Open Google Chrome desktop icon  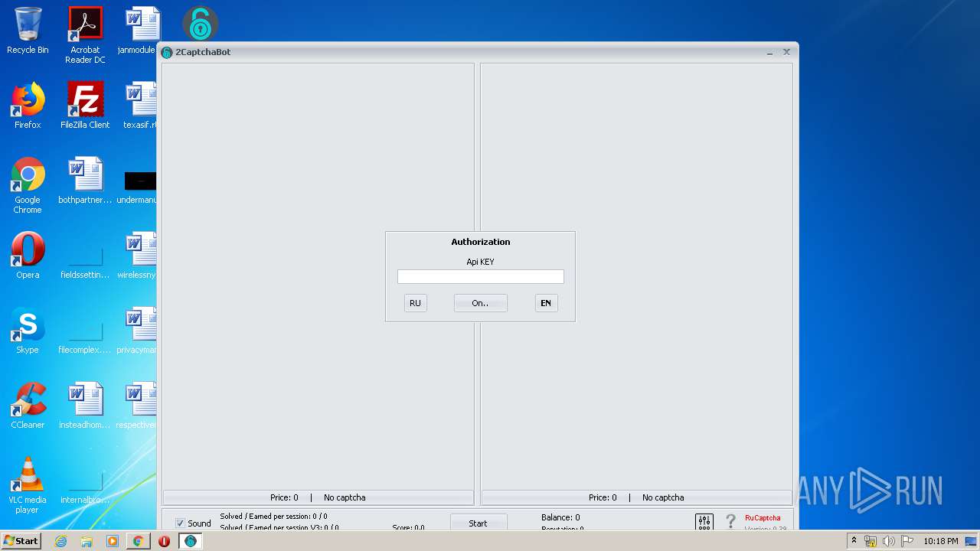click(28, 185)
